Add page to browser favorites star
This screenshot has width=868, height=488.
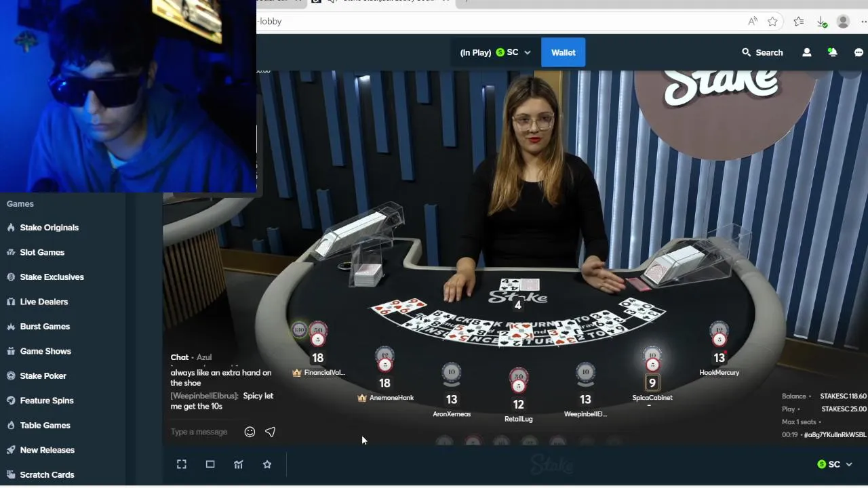tap(772, 21)
